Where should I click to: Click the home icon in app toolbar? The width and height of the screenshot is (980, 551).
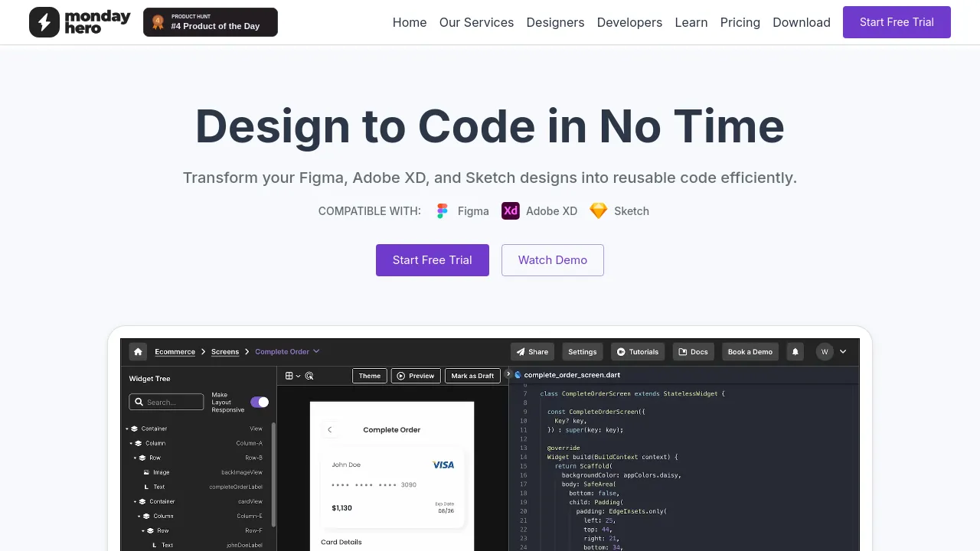coord(138,352)
